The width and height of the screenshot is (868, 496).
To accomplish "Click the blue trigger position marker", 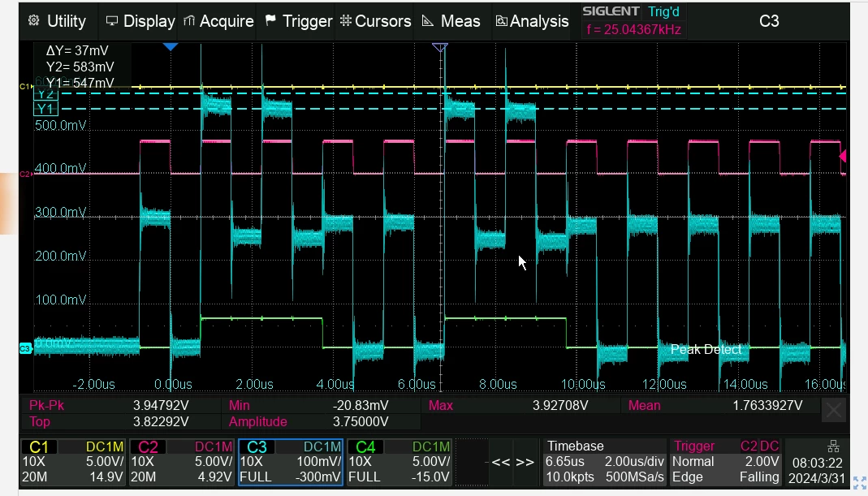I will (x=171, y=48).
